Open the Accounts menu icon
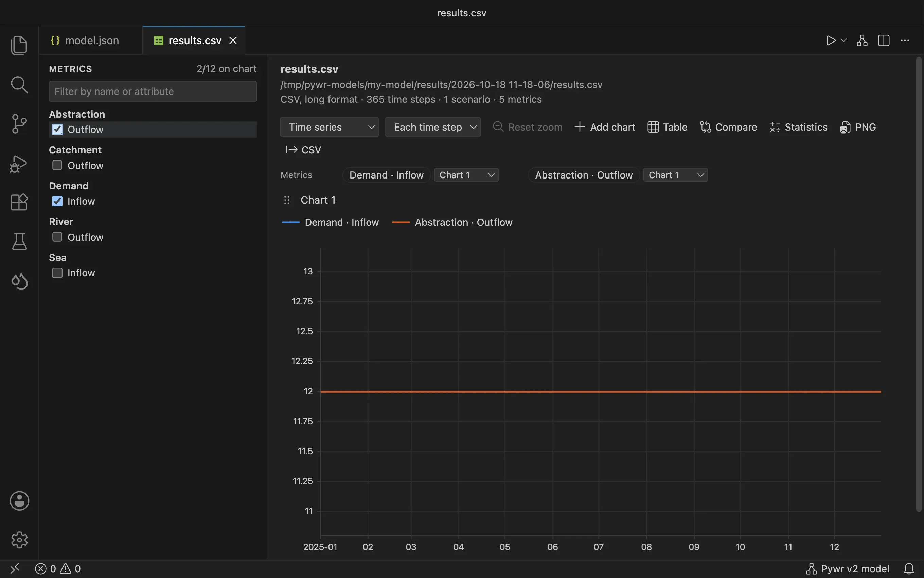The image size is (924, 578). tap(19, 501)
